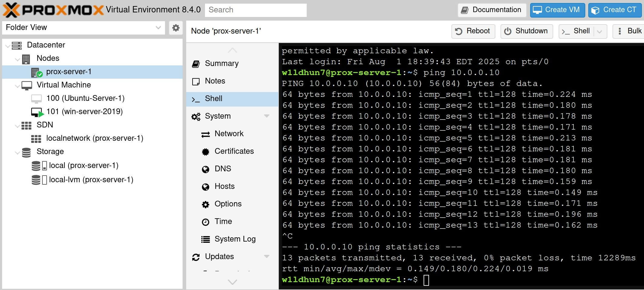This screenshot has width=644, height=290.
Task: Move the node menu down with the bottom chevron
Action: coord(232,282)
